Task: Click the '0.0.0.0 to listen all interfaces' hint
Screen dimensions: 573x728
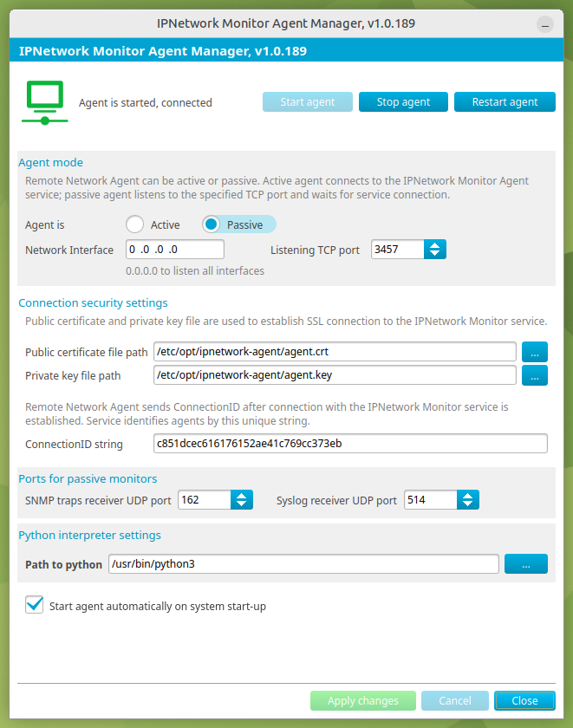Action: point(195,270)
